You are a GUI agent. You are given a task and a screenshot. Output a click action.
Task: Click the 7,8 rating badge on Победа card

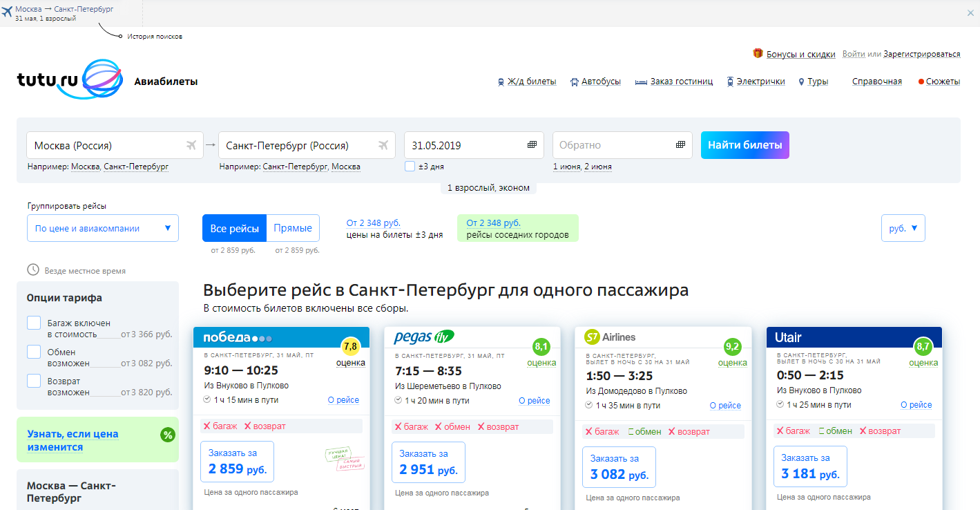pyautogui.click(x=350, y=346)
